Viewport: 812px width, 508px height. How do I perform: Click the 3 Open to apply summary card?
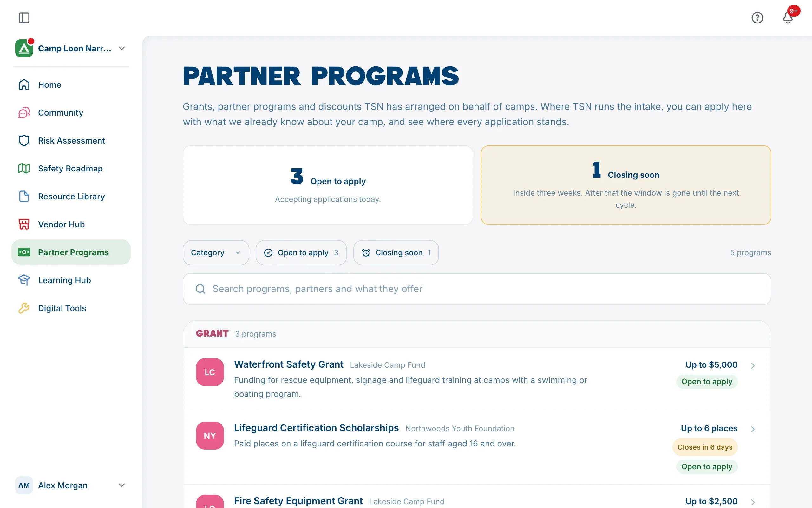(328, 185)
